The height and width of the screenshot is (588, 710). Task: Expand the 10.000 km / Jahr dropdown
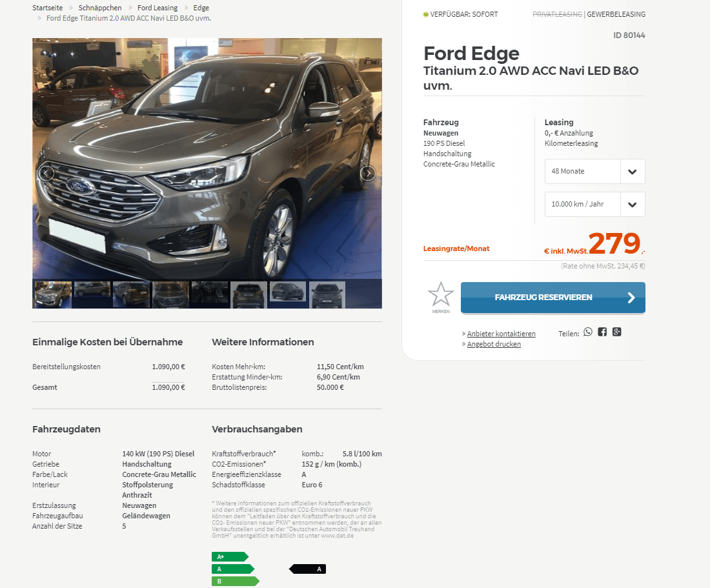click(x=594, y=204)
